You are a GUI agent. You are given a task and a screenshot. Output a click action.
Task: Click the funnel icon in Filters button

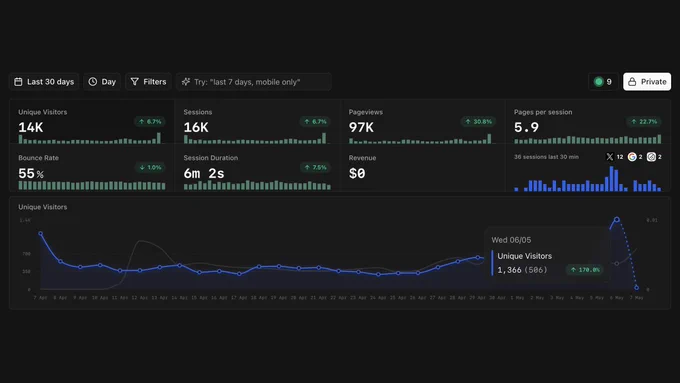point(135,82)
